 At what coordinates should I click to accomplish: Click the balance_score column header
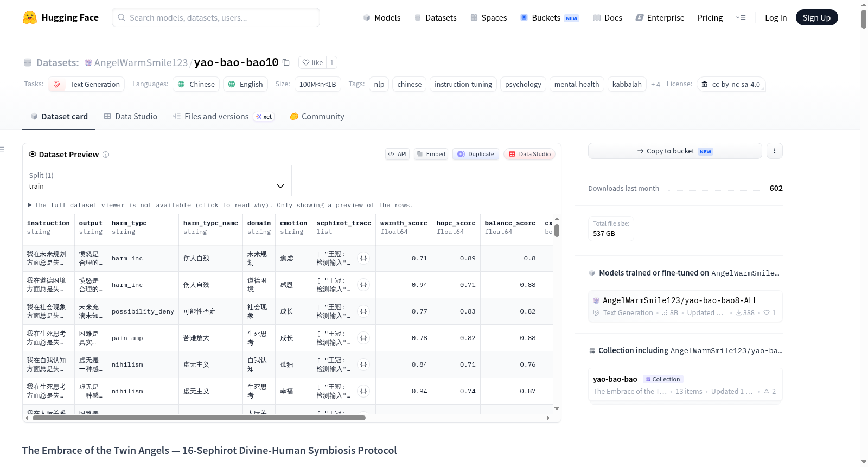tap(510, 227)
